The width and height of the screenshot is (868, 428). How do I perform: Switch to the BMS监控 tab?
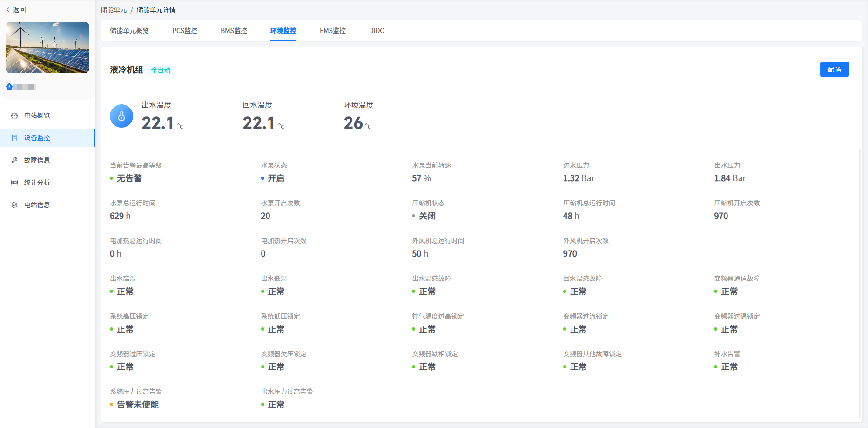pyautogui.click(x=234, y=31)
